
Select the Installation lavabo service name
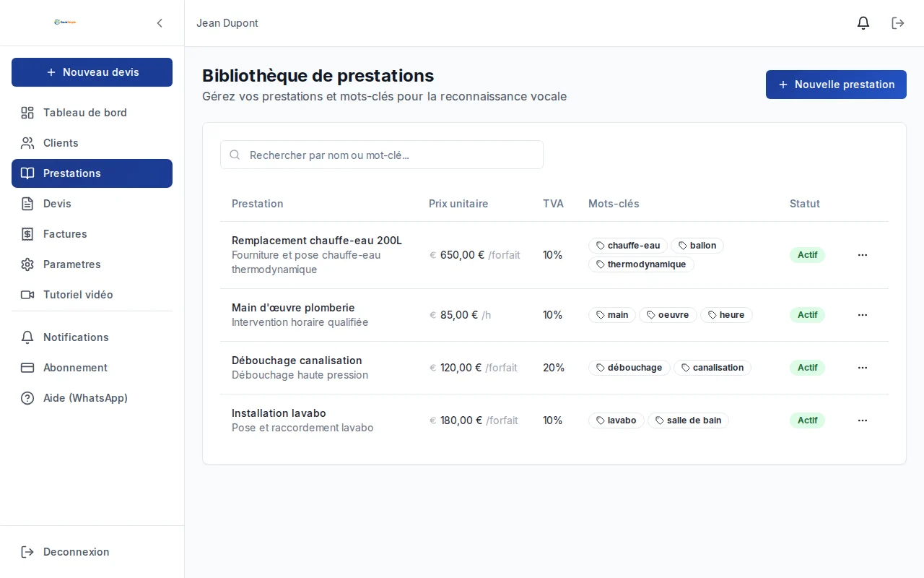coord(279,413)
